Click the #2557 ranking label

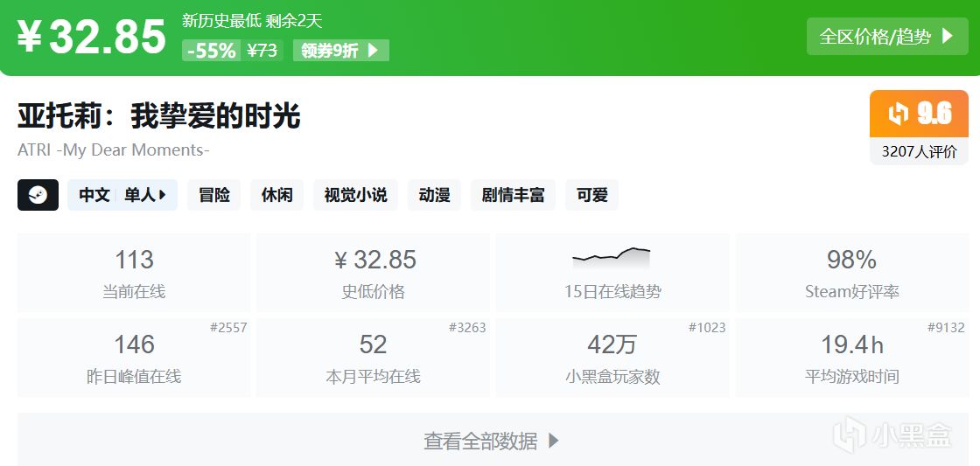228,327
